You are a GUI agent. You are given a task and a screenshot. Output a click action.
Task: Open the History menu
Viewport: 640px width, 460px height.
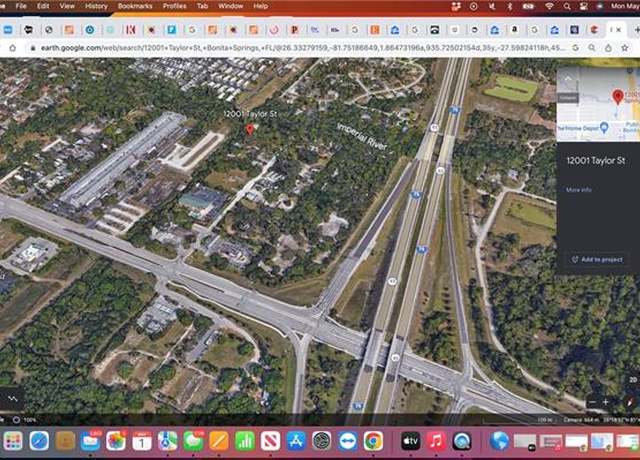[96, 6]
